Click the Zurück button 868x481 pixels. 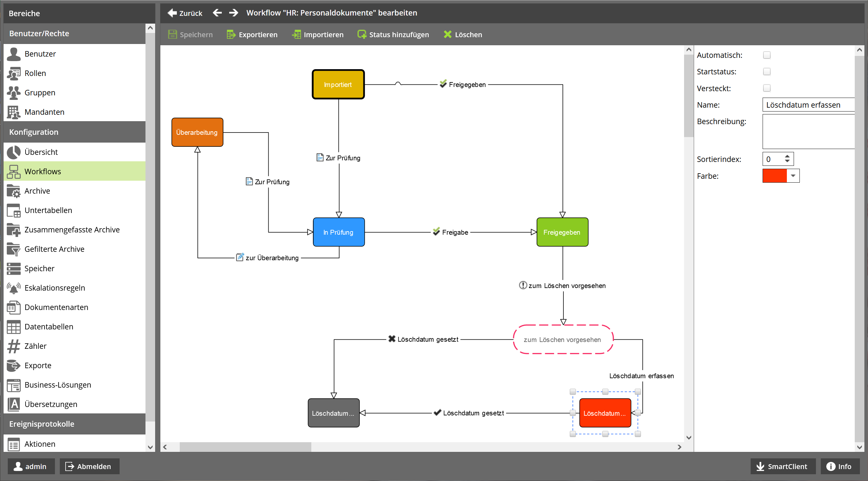coord(185,13)
